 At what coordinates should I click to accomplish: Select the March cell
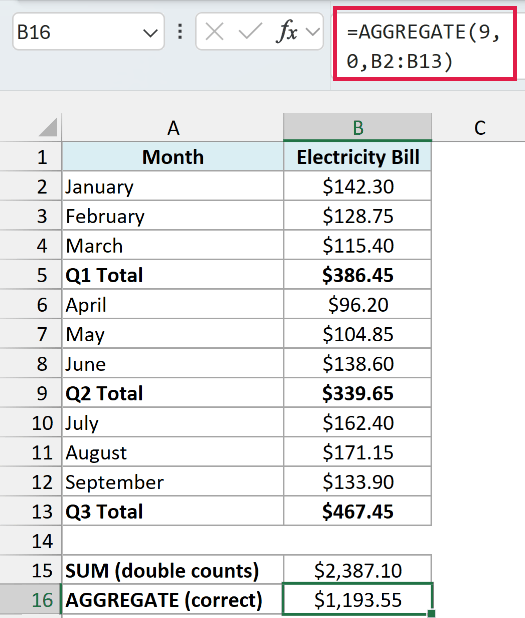[x=173, y=245]
